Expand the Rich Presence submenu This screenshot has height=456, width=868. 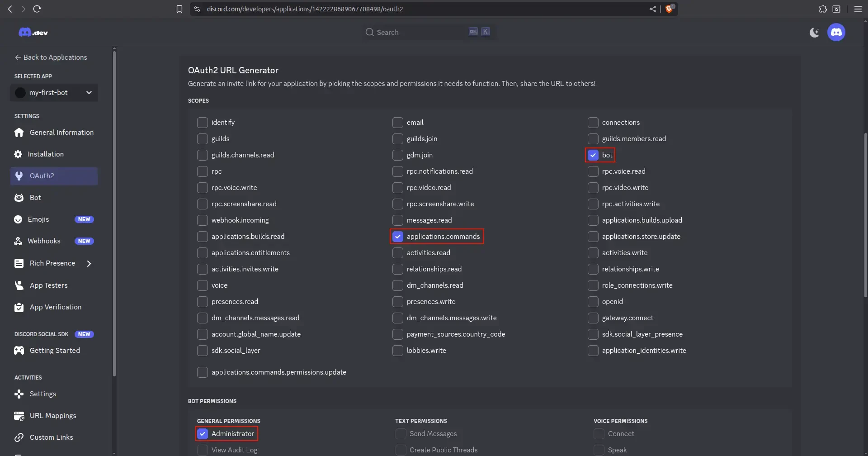point(89,263)
